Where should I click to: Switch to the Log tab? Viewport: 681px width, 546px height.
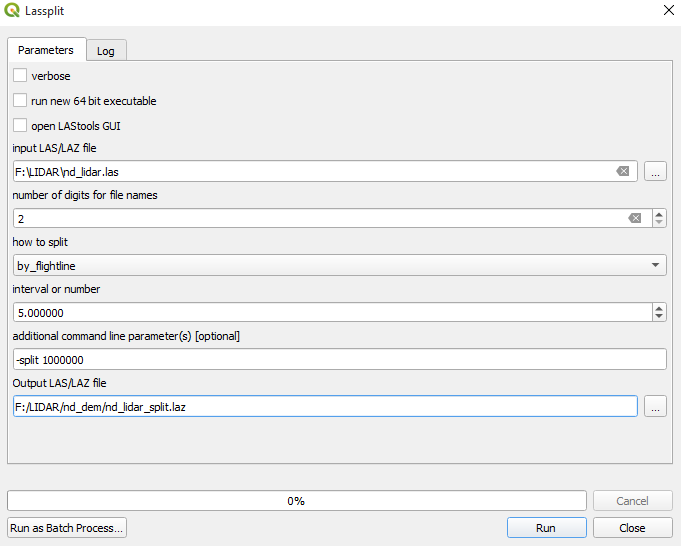click(x=106, y=51)
